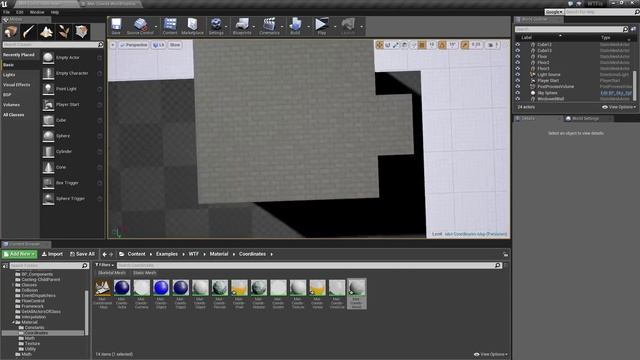Select Foliage mode icon
The width and height of the screenshot is (640, 360).
coord(64,32)
